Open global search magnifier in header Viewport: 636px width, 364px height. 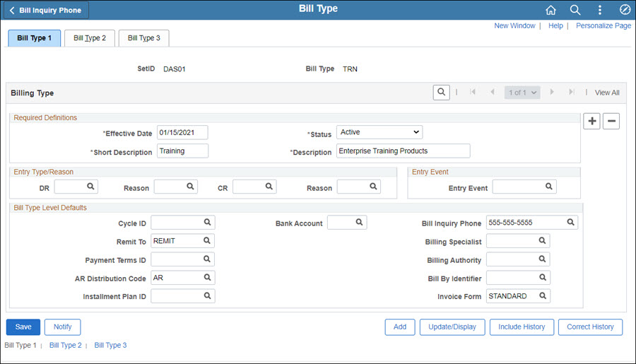(x=575, y=10)
